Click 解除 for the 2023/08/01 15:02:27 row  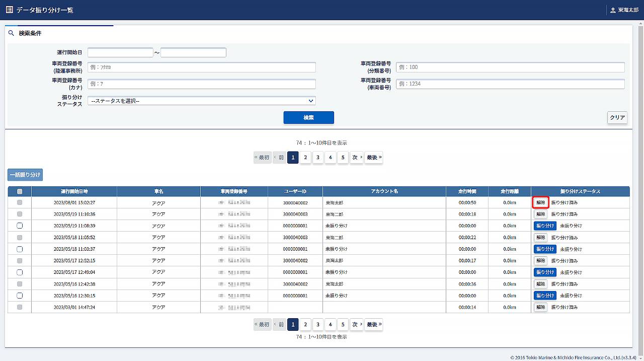pos(540,202)
